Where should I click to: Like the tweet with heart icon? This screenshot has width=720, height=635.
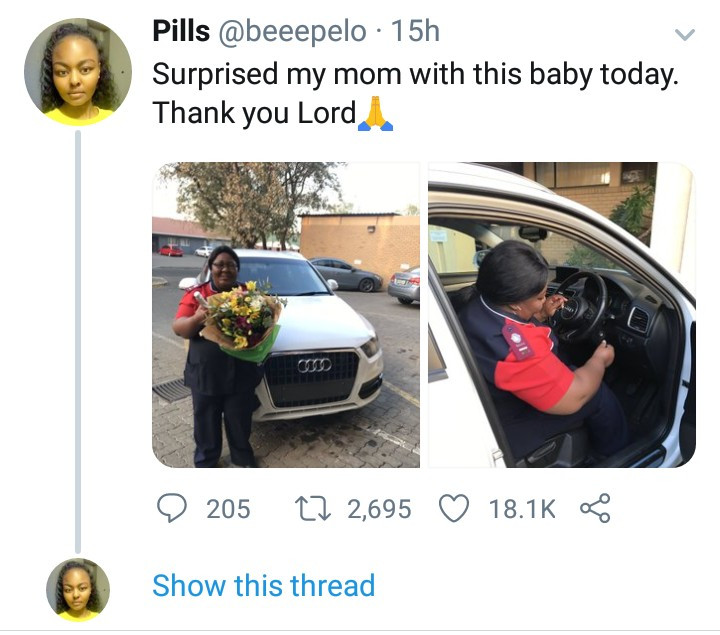(x=454, y=508)
